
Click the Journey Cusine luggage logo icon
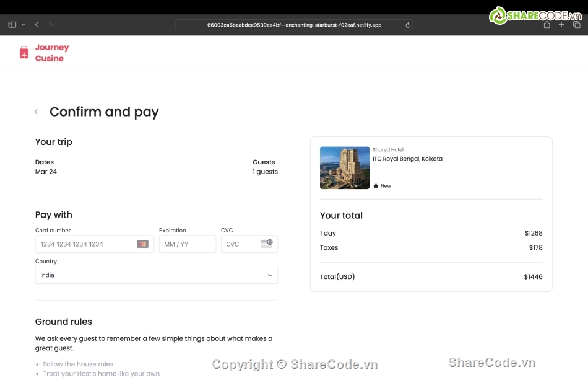pyautogui.click(x=24, y=53)
